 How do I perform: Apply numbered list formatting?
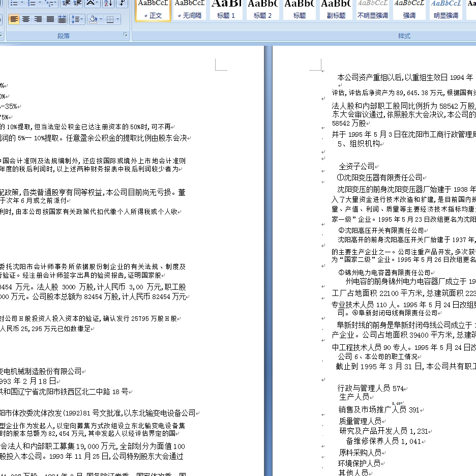[32, 3]
